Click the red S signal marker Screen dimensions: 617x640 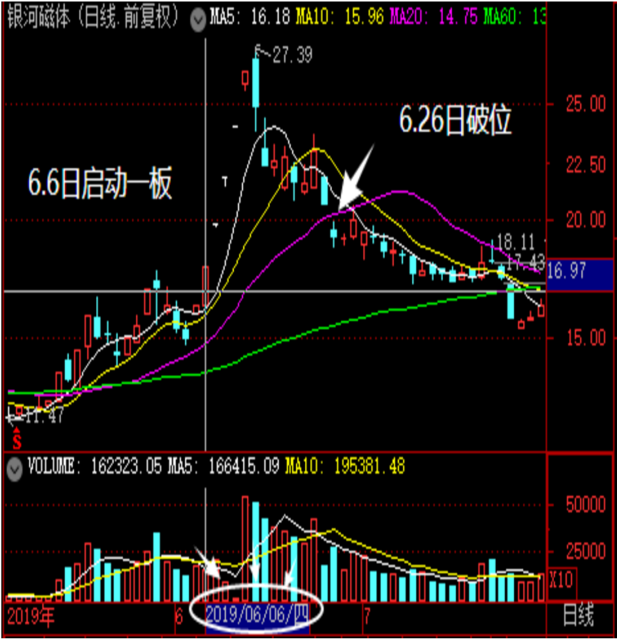[x=17, y=440]
